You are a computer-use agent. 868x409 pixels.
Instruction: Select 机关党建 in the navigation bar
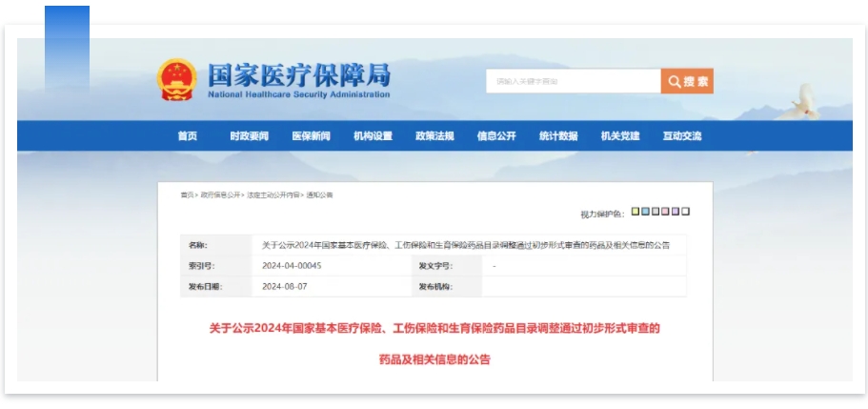point(620,136)
